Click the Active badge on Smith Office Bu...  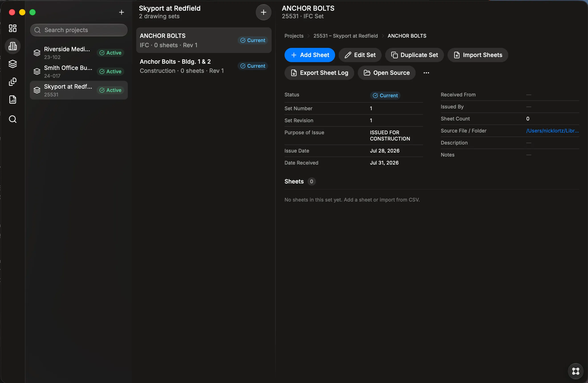[x=110, y=71]
